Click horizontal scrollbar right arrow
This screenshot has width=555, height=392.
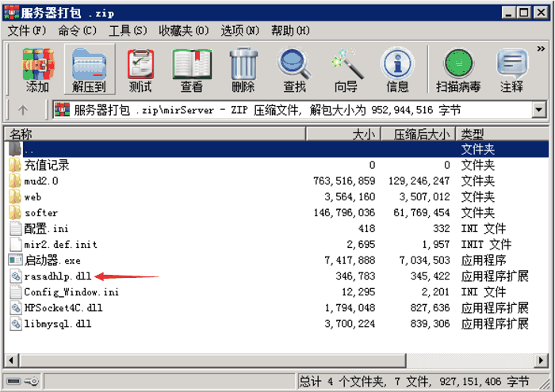tap(542, 360)
